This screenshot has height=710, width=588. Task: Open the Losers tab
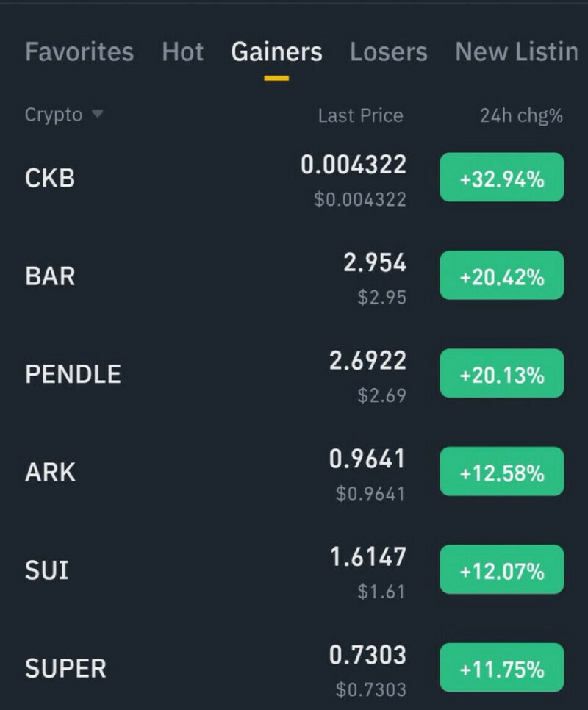pyautogui.click(x=388, y=52)
